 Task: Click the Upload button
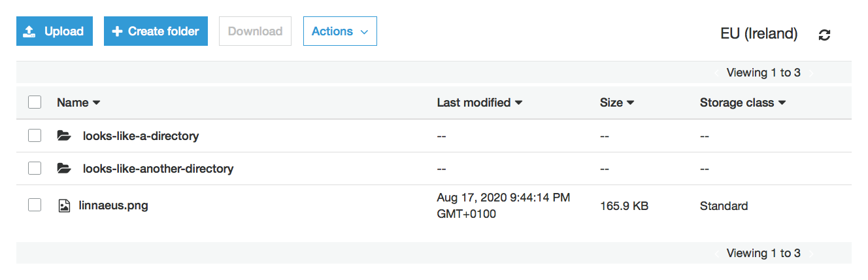point(55,31)
